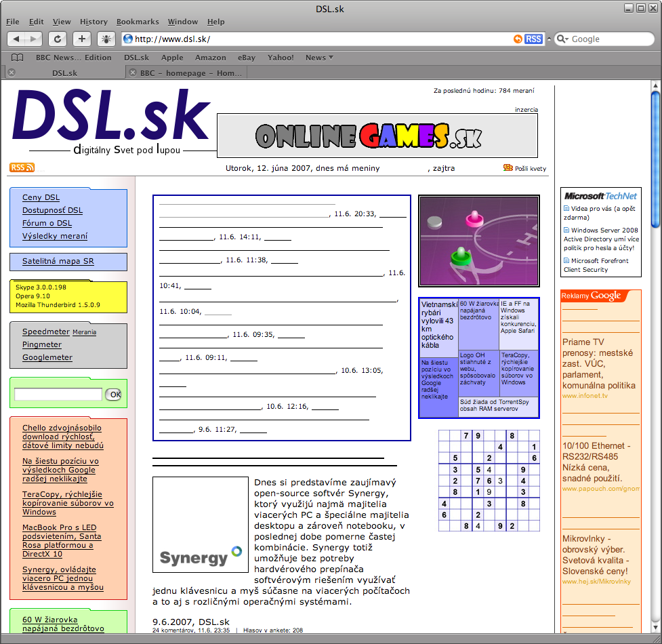The width and height of the screenshot is (662, 644).
Task: Click the Google search magnifier icon
Action: point(562,39)
